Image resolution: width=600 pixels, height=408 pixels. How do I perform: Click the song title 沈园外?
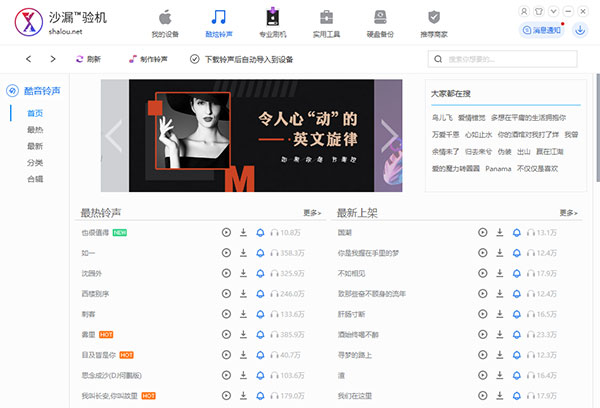coord(91,273)
